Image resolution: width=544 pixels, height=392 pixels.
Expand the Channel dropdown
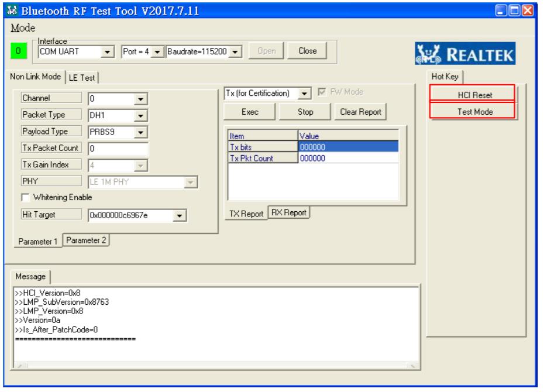(x=140, y=99)
